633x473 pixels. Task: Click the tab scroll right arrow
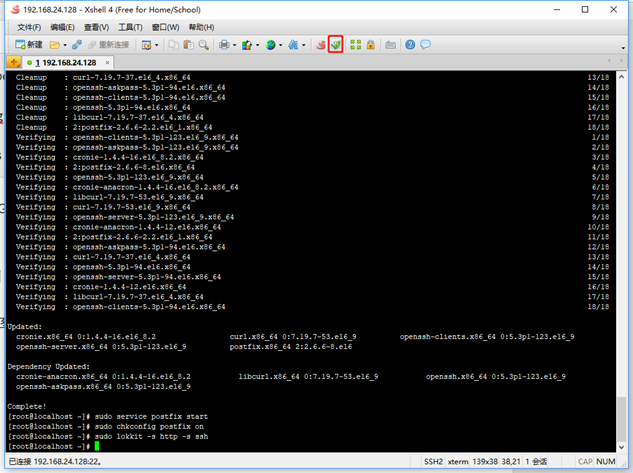click(x=621, y=61)
